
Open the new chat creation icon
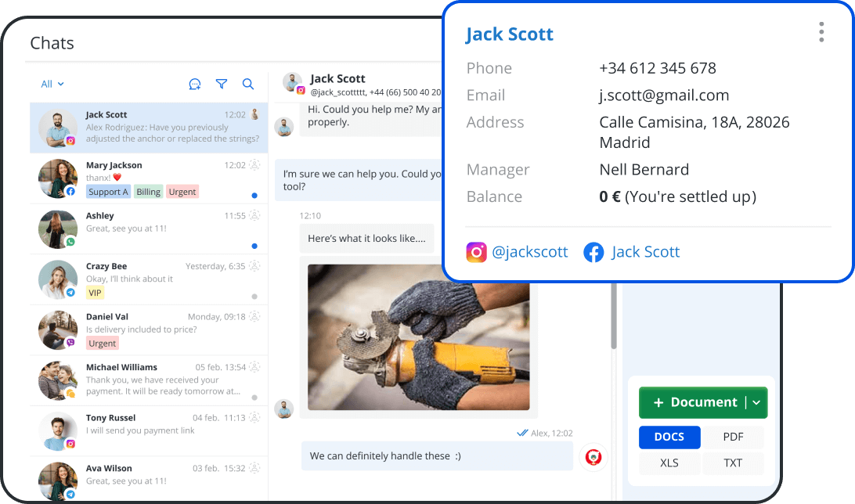[195, 84]
